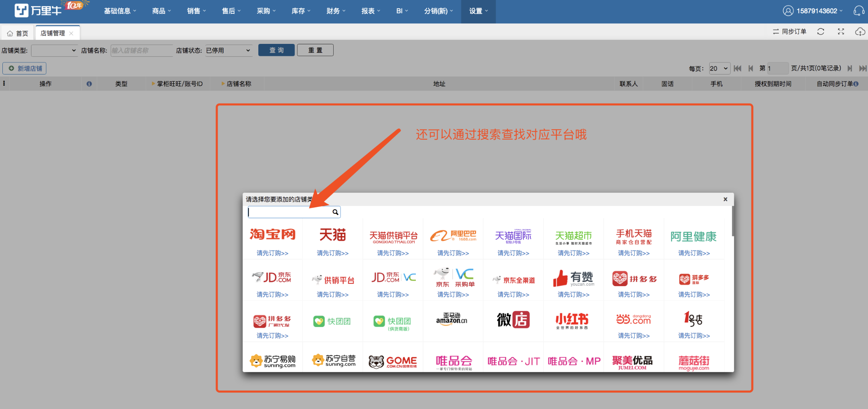868x409 pixels.
Task: Click the cloud upload icon
Action: 860,31
